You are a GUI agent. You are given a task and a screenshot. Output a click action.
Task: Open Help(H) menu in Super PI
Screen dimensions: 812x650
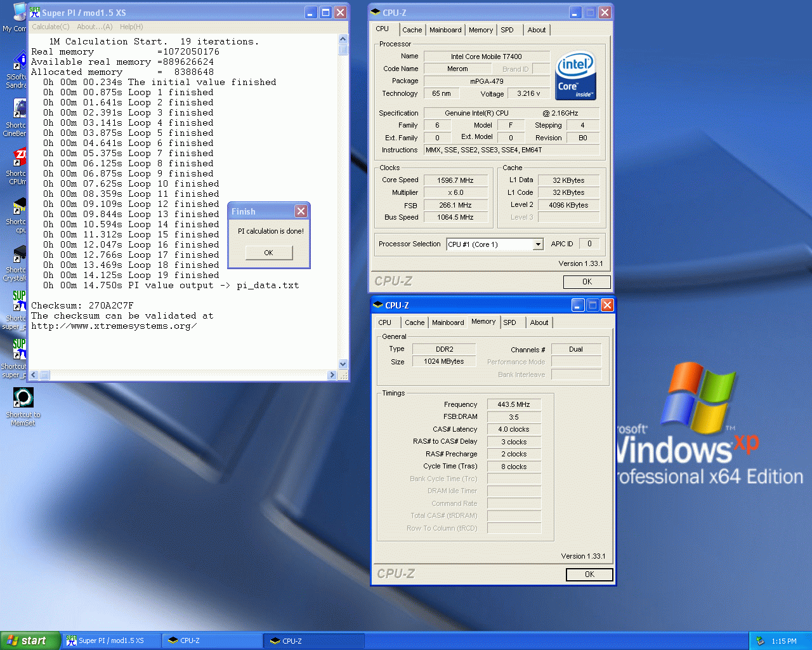pyautogui.click(x=131, y=27)
